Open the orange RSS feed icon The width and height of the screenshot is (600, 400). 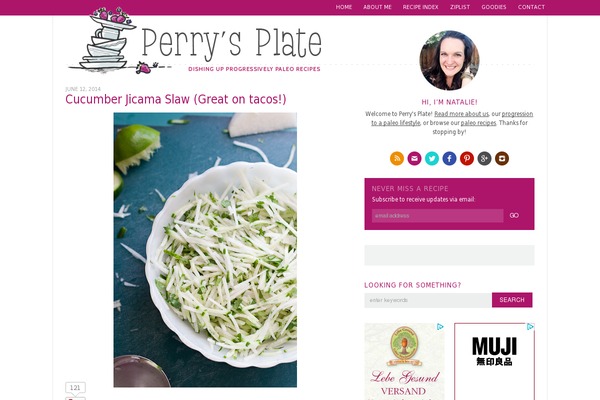397,158
